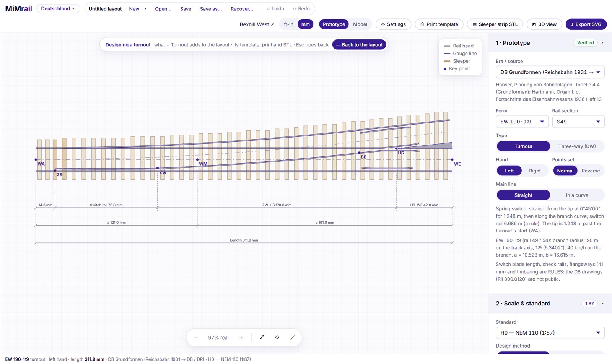Undo the last action
The height and width of the screenshot is (364, 612).
pos(275,8)
